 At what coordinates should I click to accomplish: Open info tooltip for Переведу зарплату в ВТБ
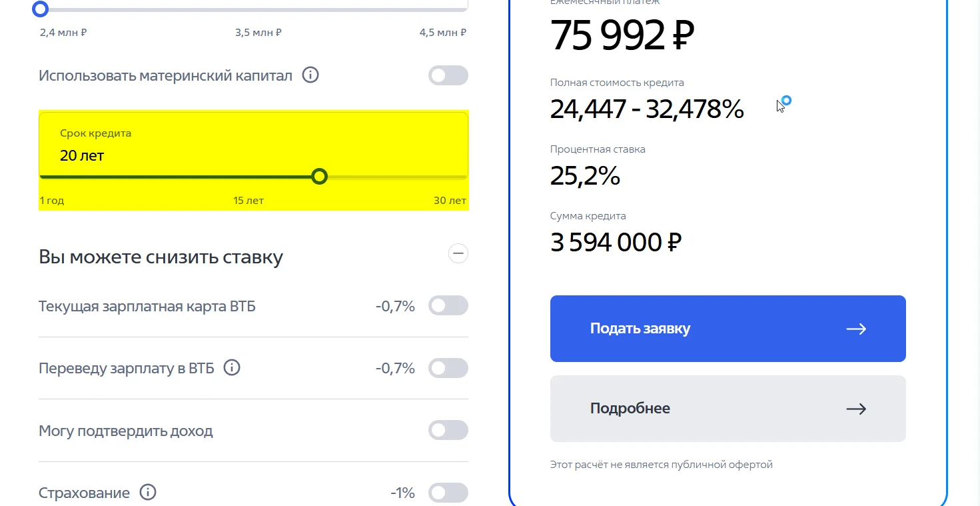232,367
